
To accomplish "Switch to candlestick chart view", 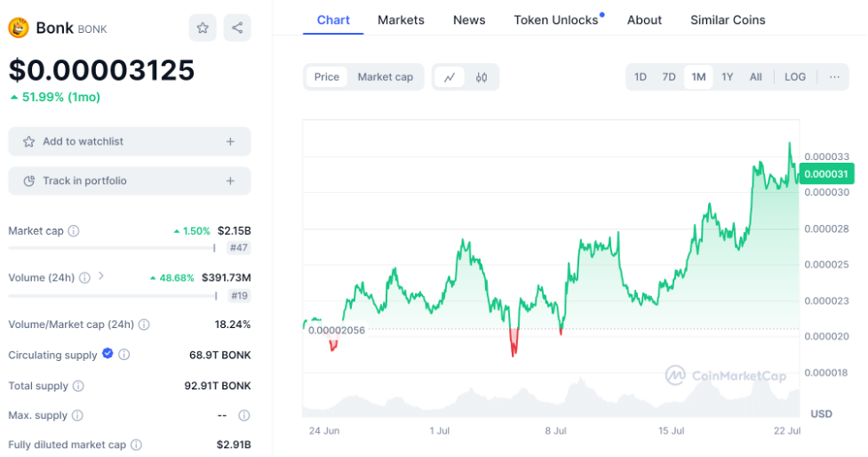I will [x=482, y=77].
